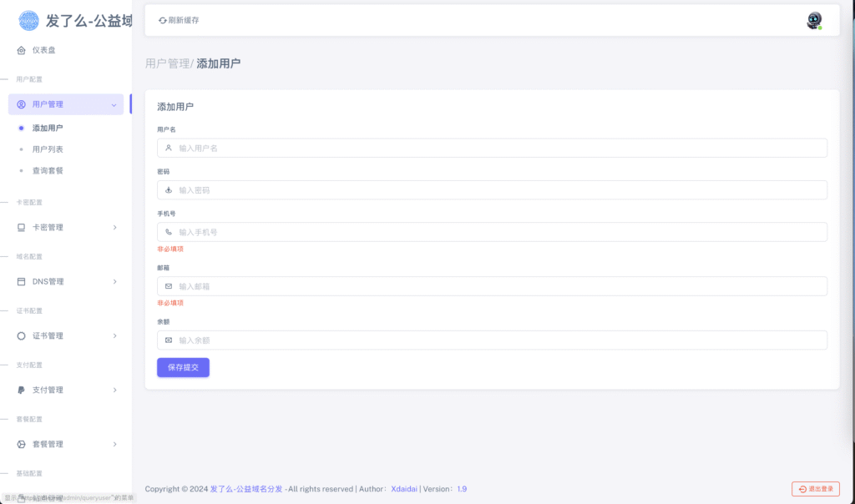Collapse the 用户管理 chevron
The height and width of the screenshot is (504, 855).
[x=114, y=104]
